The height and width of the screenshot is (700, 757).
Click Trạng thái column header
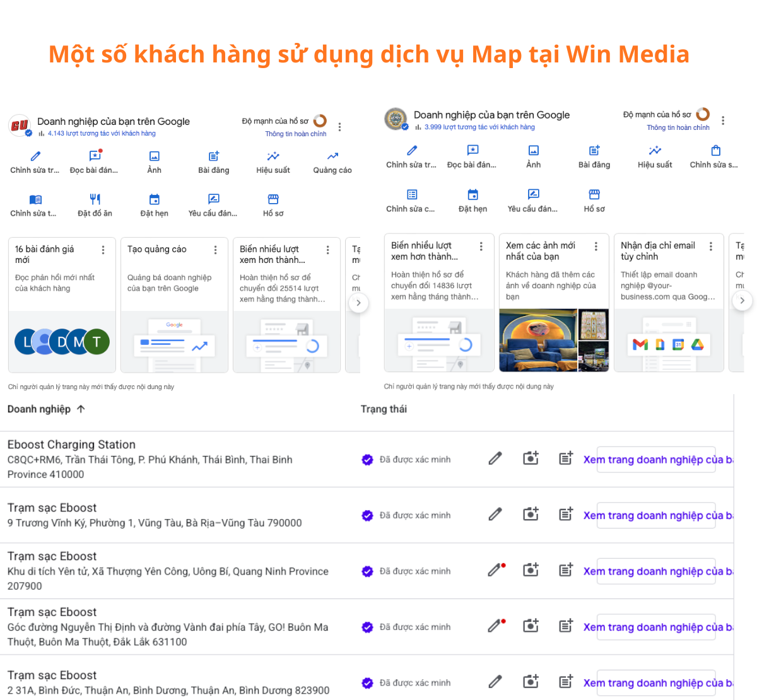click(384, 409)
